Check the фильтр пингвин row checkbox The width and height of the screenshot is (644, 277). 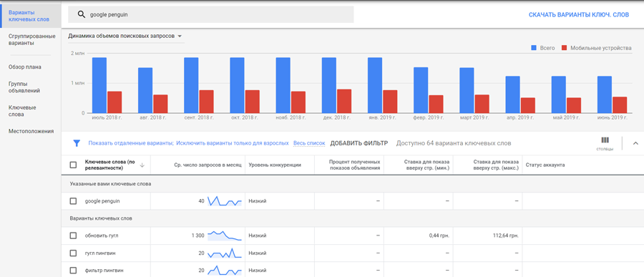pyautogui.click(x=73, y=271)
